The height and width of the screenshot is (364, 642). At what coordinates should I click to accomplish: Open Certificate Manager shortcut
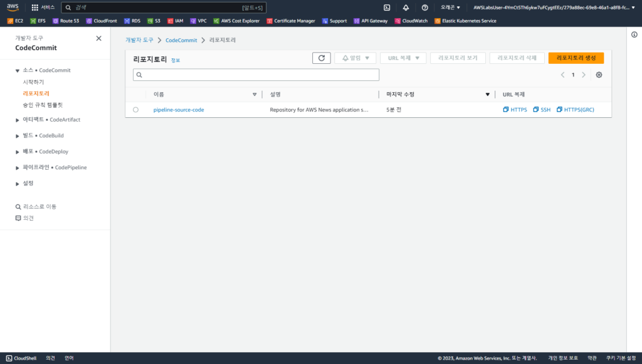[291, 21]
